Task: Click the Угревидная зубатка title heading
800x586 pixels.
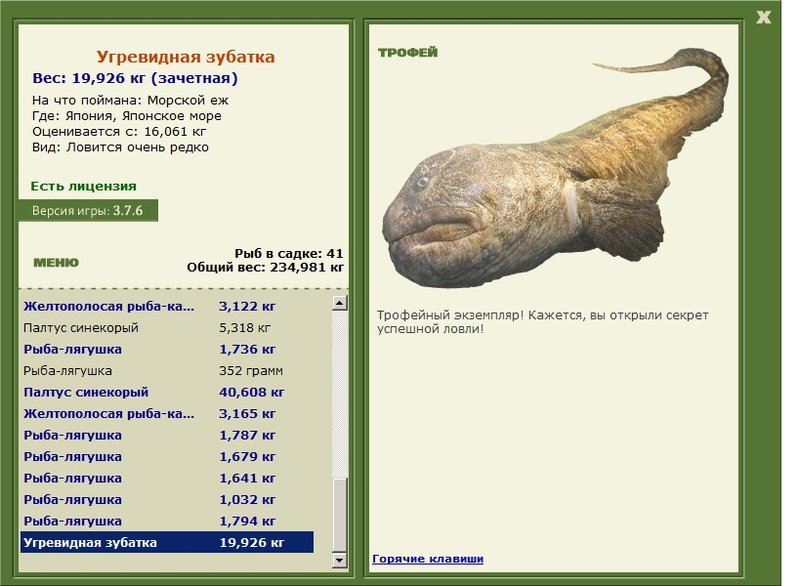Action: point(186,57)
